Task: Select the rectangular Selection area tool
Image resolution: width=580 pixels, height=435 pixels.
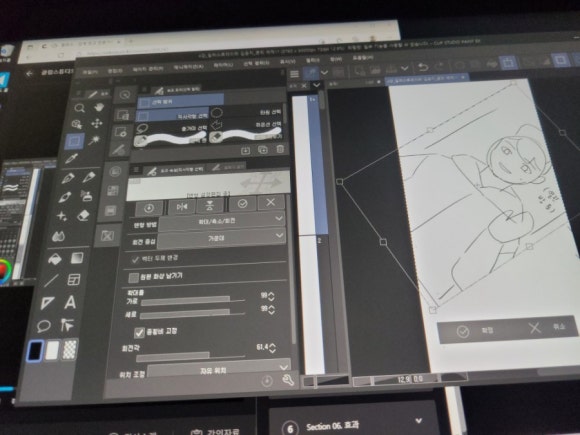Action: pyautogui.click(x=74, y=141)
